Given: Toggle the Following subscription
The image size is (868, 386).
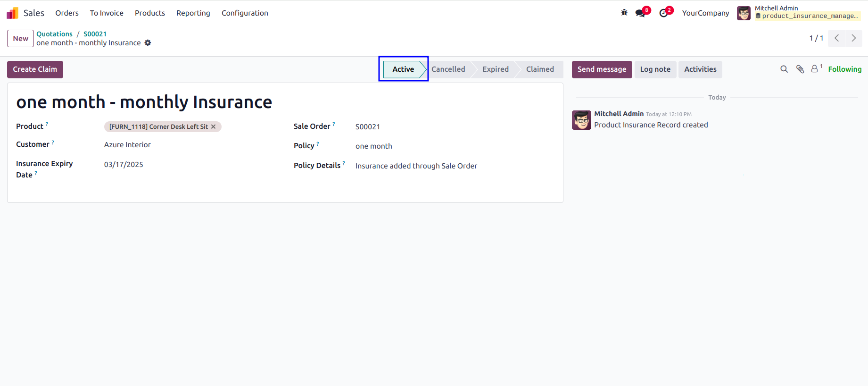Looking at the screenshot, I should pos(844,69).
